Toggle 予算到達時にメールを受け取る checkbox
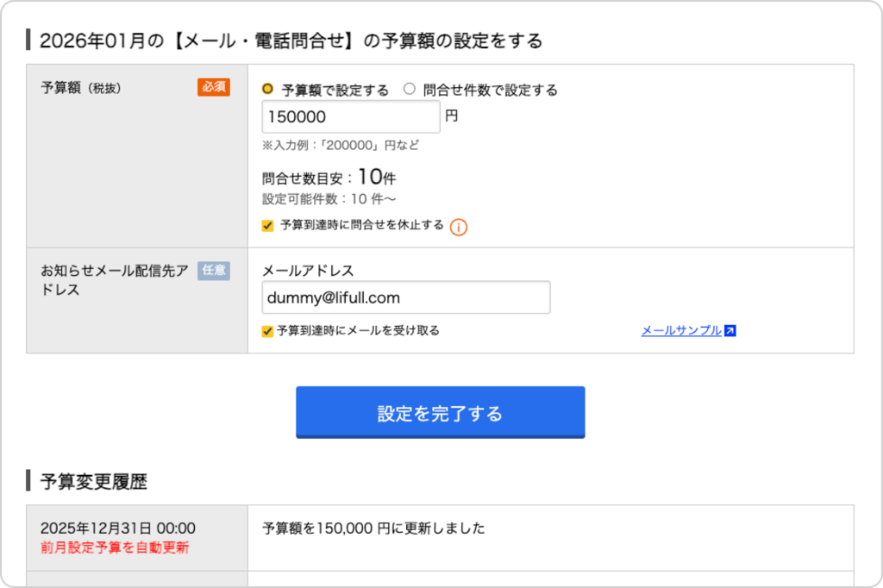The width and height of the screenshot is (883, 588). tap(267, 331)
